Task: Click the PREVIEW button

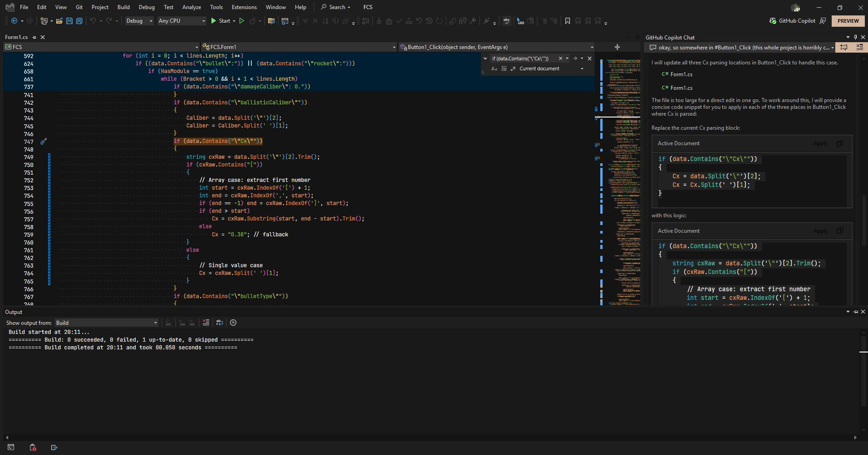Action: click(x=848, y=21)
